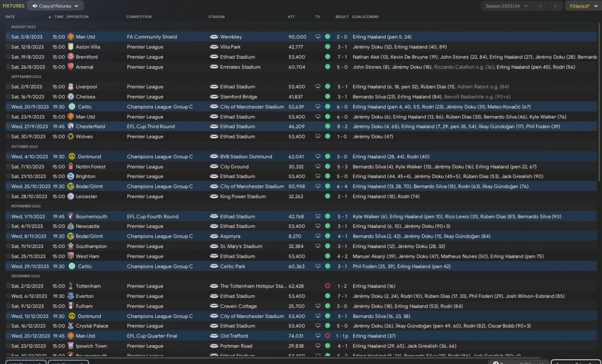This screenshot has height=364, width=602.
Task: Sort fixtures by the DATE column header
Action: click(x=10, y=17)
